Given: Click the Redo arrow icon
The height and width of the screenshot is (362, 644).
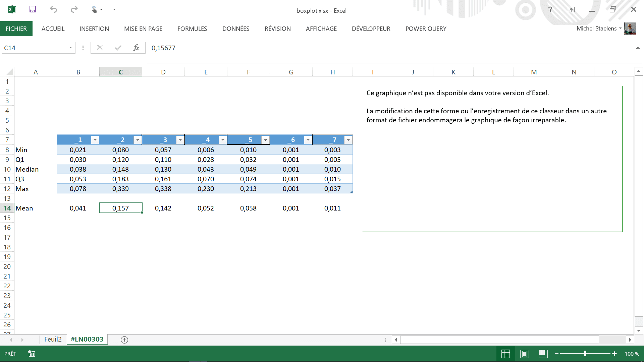Looking at the screenshot, I should (x=74, y=9).
